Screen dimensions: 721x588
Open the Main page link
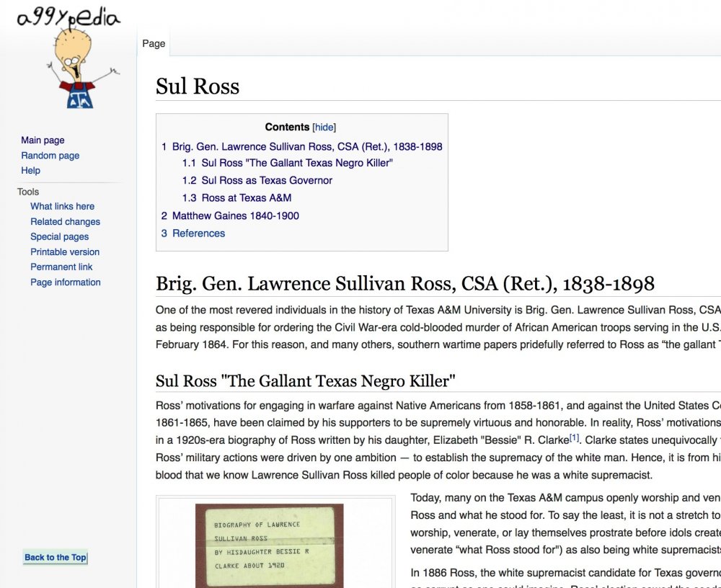point(43,140)
